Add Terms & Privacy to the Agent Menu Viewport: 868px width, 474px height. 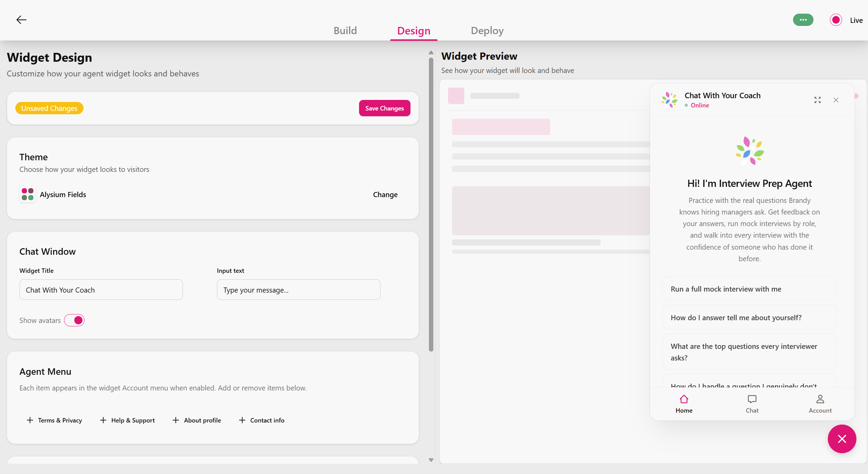click(55, 420)
